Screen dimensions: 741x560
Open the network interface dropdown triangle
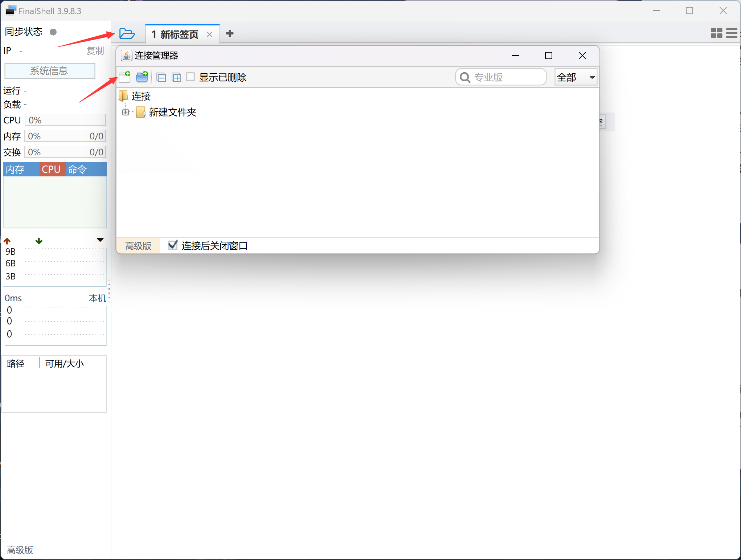click(101, 240)
